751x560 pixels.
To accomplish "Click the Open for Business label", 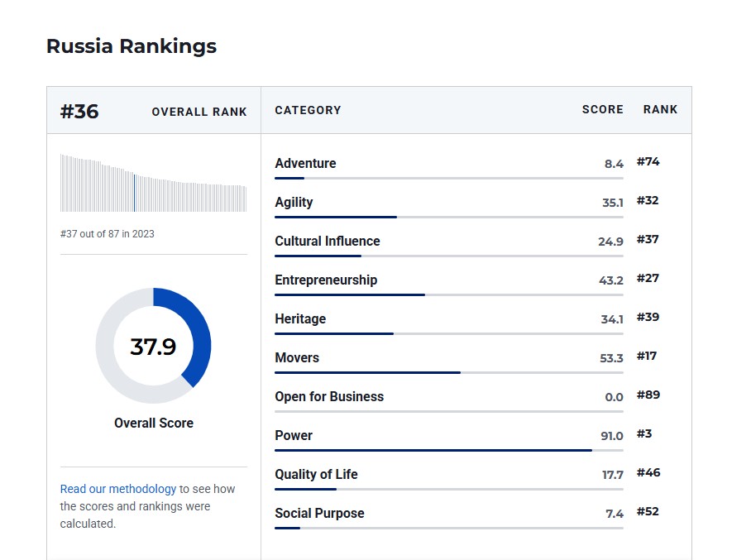I will 329,397.
